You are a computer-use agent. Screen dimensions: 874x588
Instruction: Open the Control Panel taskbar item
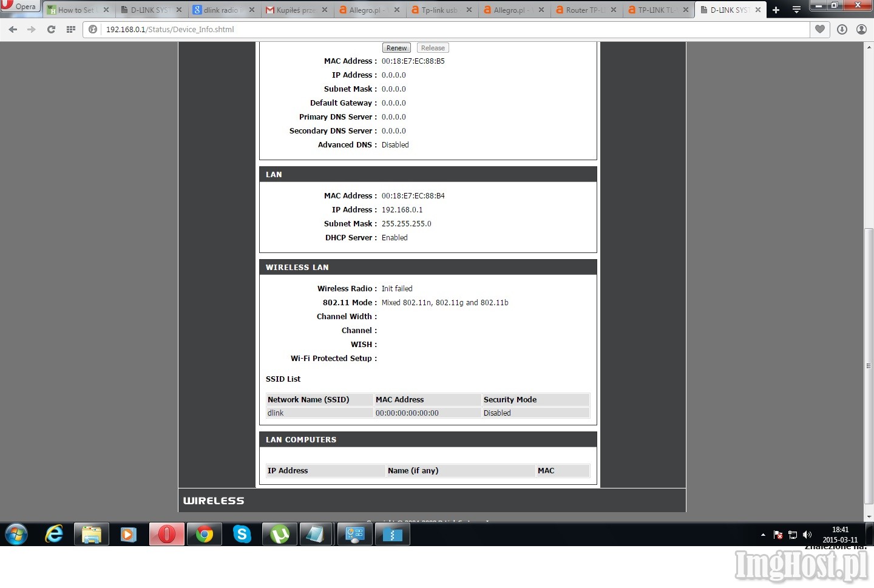click(355, 535)
